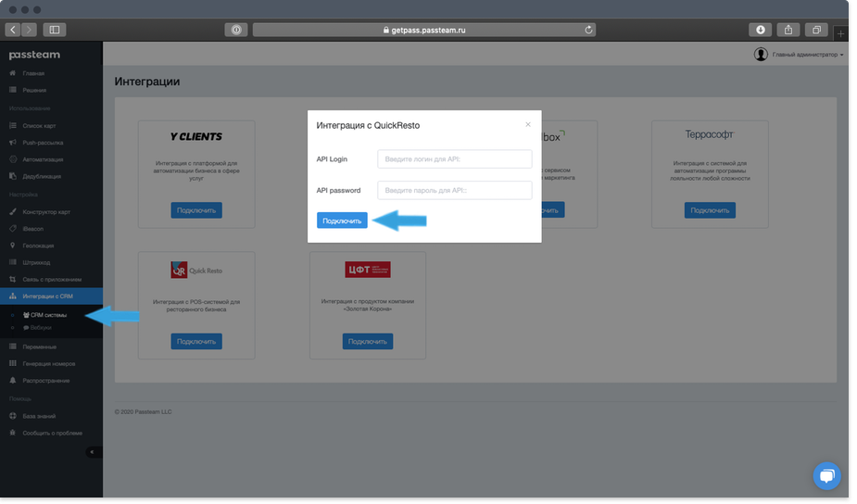Viewport: 857px width, 504px height.
Task: Open the chat support widget
Action: (x=827, y=476)
